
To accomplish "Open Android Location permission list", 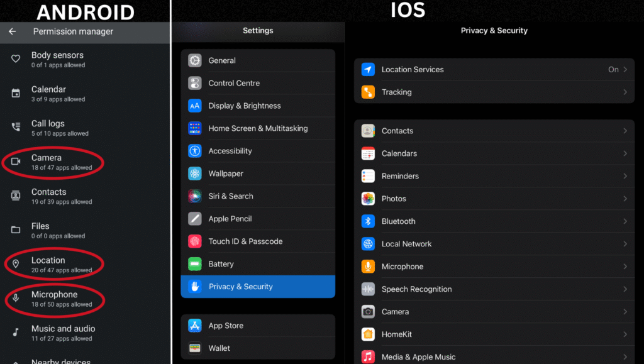I will click(85, 265).
